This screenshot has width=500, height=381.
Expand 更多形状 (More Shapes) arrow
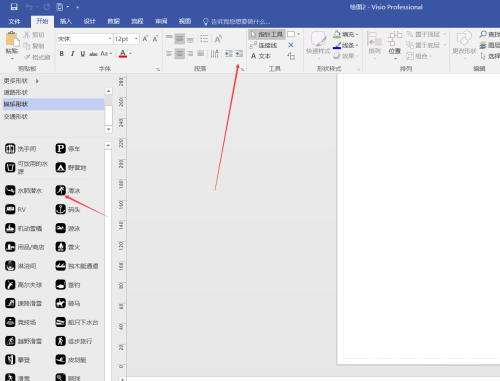click(37, 81)
